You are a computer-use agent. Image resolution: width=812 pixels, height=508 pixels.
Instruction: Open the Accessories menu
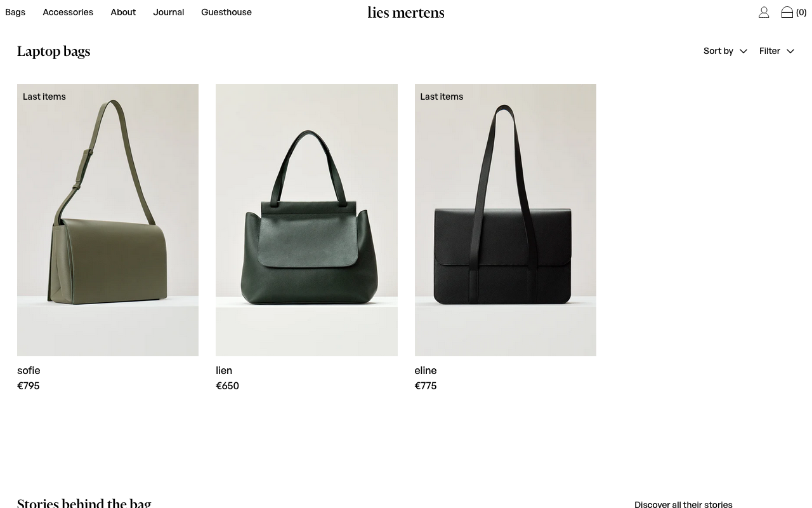(68, 12)
